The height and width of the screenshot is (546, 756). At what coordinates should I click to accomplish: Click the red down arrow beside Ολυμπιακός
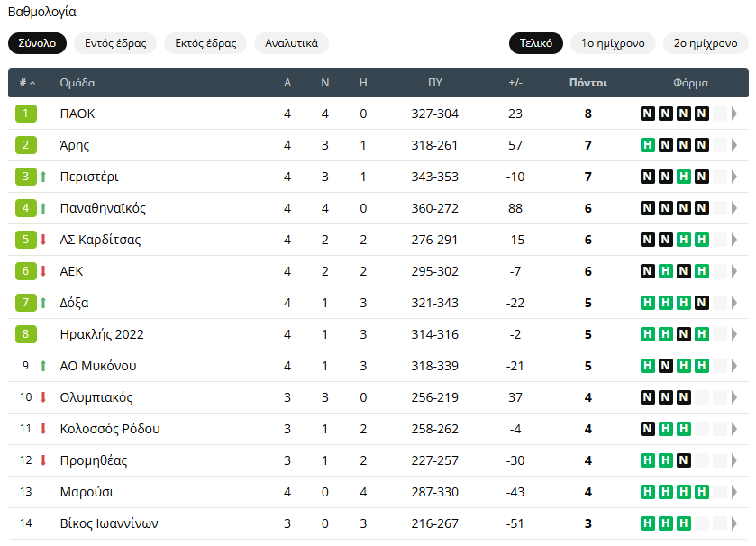point(43,397)
